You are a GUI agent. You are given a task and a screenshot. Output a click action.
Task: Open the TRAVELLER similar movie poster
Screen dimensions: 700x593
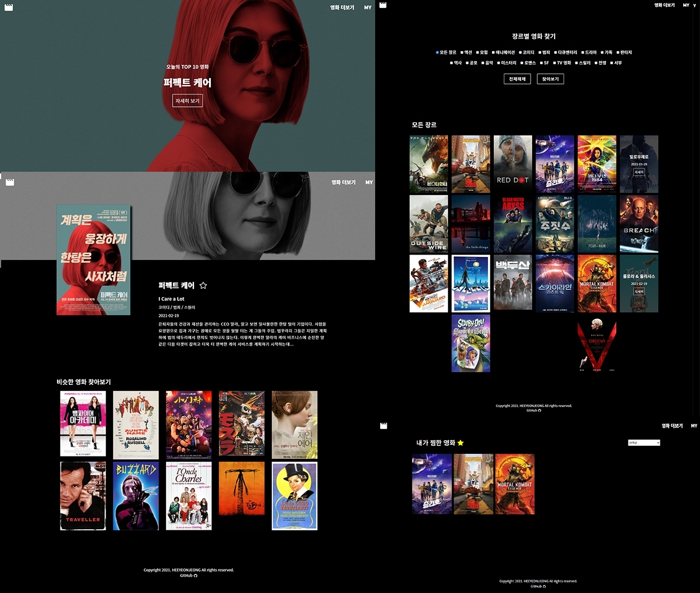coord(83,496)
